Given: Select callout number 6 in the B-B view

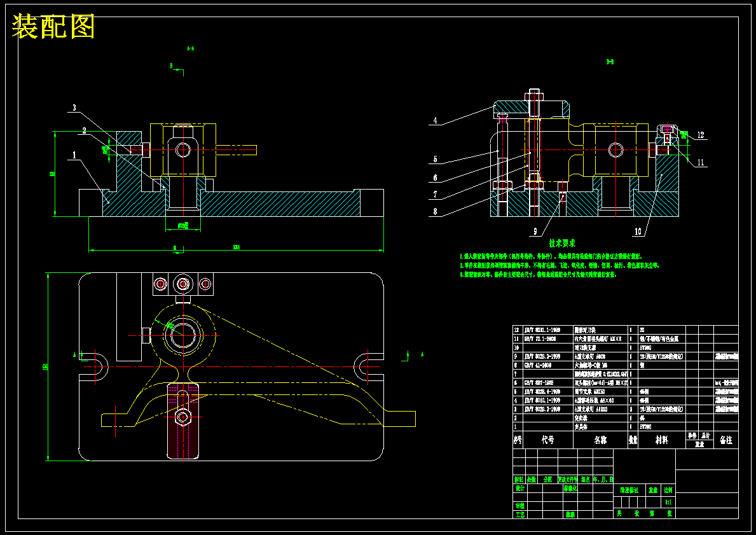Looking at the screenshot, I should tap(435, 178).
